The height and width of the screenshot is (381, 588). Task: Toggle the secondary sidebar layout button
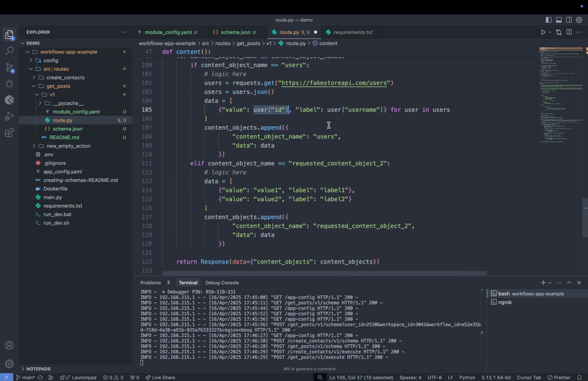[x=569, y=20]
